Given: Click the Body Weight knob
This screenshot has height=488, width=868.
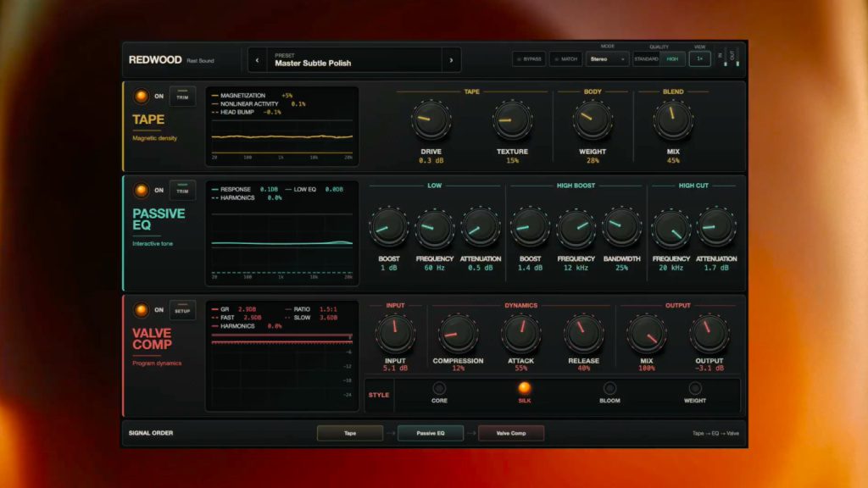Looking at the screenshot, I should click(x=593, y=120).
